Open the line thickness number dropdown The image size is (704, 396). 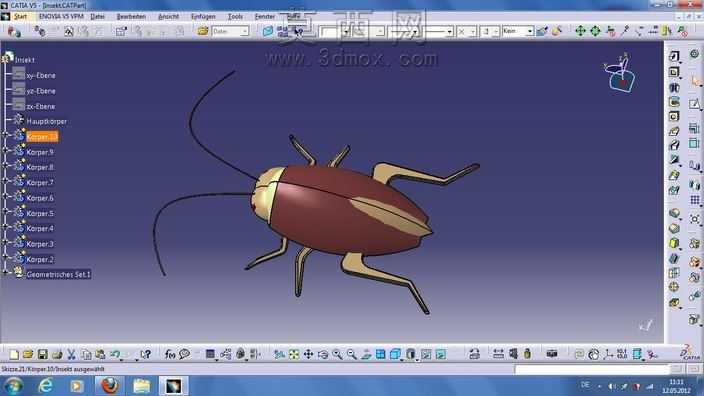[495, 31]
